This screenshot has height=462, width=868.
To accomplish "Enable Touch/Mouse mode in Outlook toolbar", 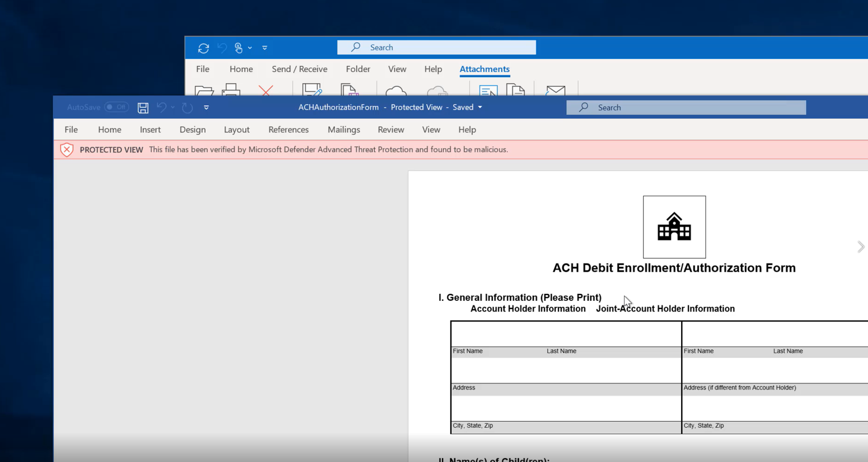I will [x=238, y=47].
